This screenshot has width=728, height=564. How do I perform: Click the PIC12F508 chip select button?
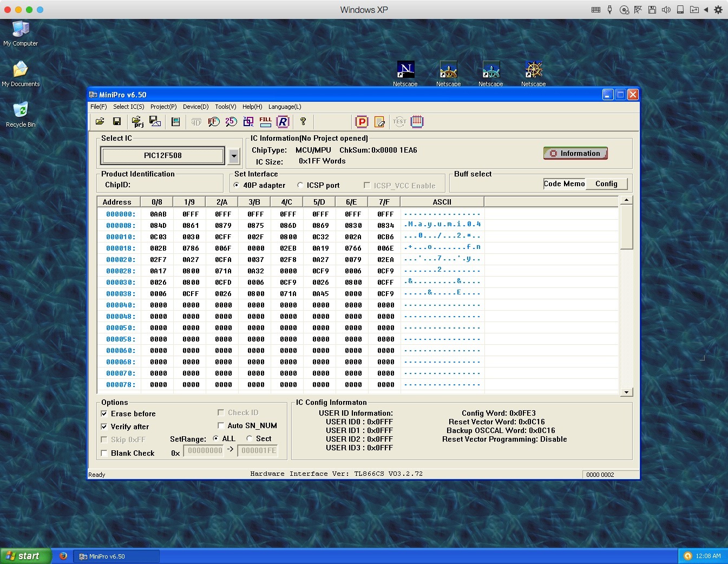click(163, 156)
